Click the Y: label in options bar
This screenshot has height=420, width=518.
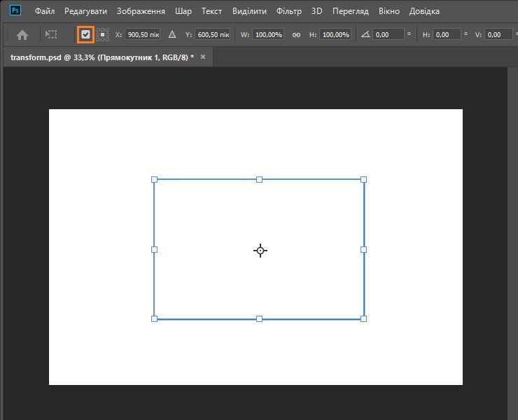tap(188, 34)
